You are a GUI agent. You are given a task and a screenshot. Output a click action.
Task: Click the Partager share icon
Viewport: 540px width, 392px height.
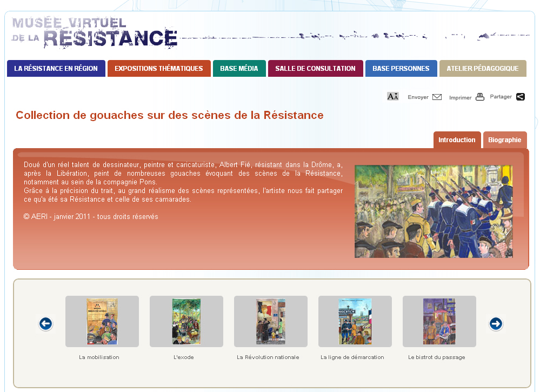pos(521,97)
